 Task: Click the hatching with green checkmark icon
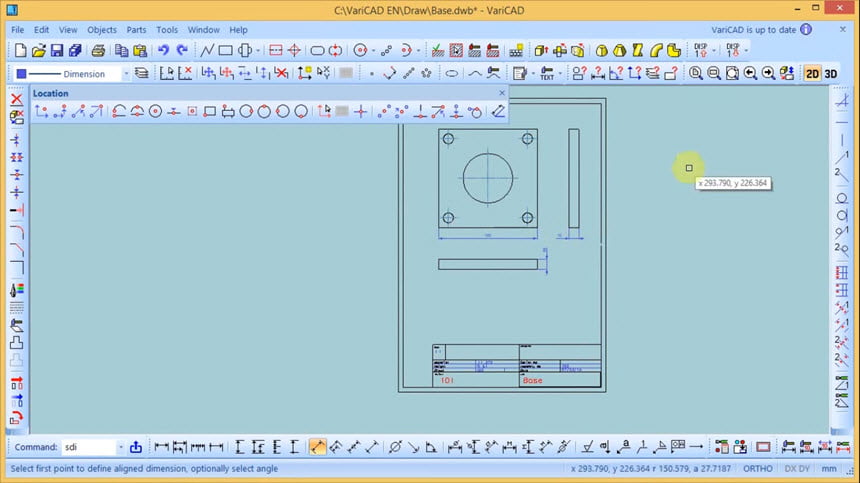click(438, 50)
